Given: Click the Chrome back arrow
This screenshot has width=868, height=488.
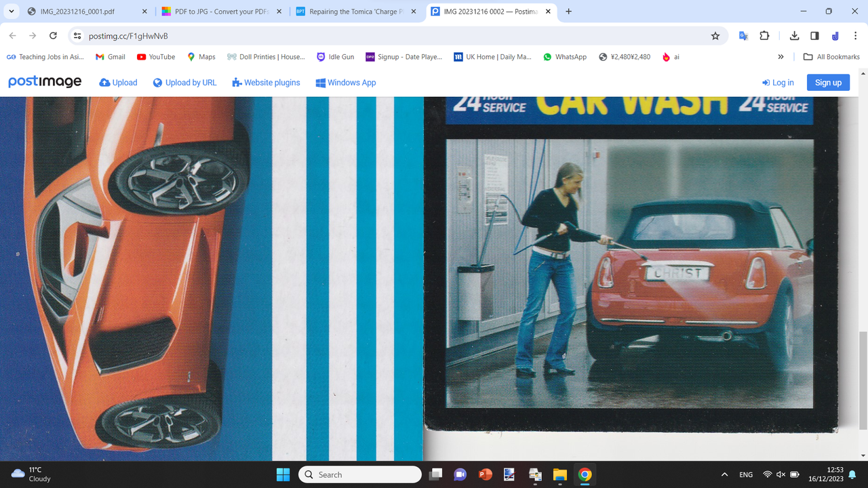Looking at the screenshot, I should (x=12, y=36).
